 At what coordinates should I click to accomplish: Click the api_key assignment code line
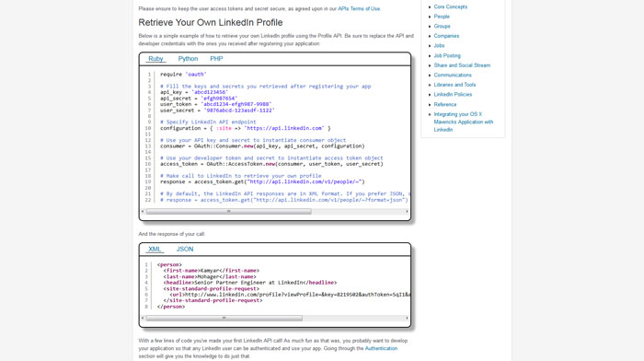(x=194, y=92)
